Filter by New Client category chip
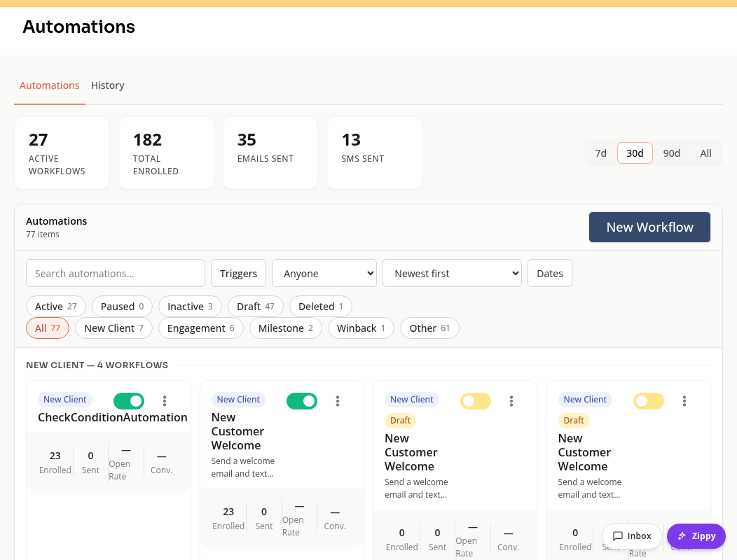The image size is (737, 560). pos(113,328)
